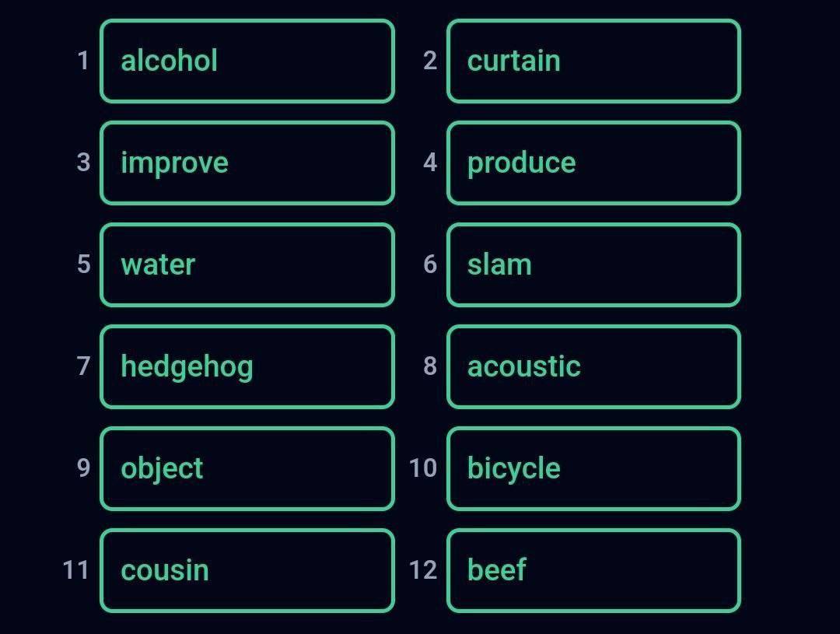The height and width of the screenshot is (634, 840).
Task: Select the "produce" word box
Action: tap(593, 163)
